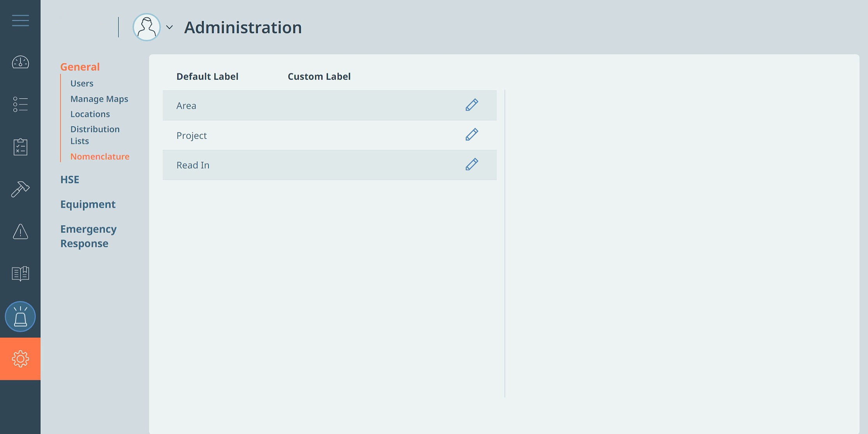Open the dashboard gauge icon
Viewport: 868px width, 434px height.
20,62
